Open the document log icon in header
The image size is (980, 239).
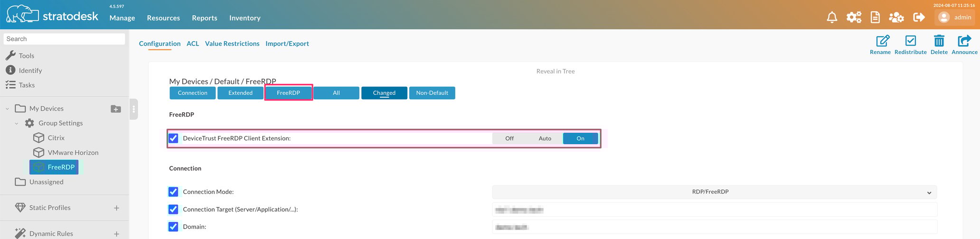pyautogui.click(x=875, y=18)
